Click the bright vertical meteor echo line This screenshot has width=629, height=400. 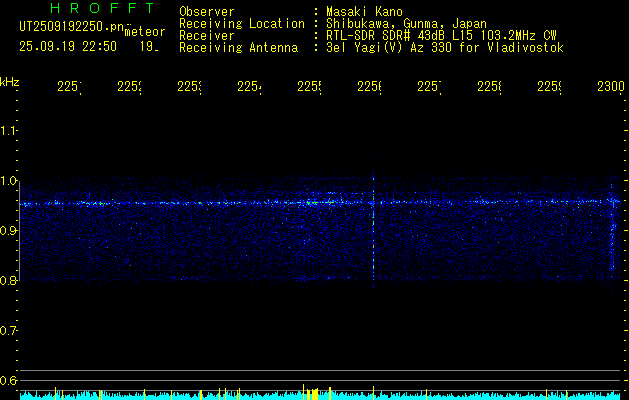(x=373, y=227)
